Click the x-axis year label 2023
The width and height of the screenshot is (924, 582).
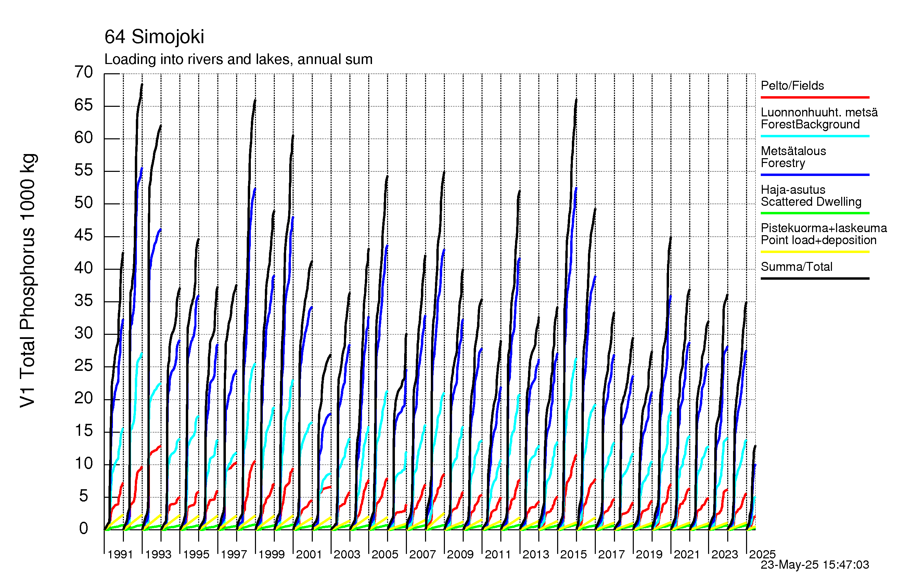(725, 555)
